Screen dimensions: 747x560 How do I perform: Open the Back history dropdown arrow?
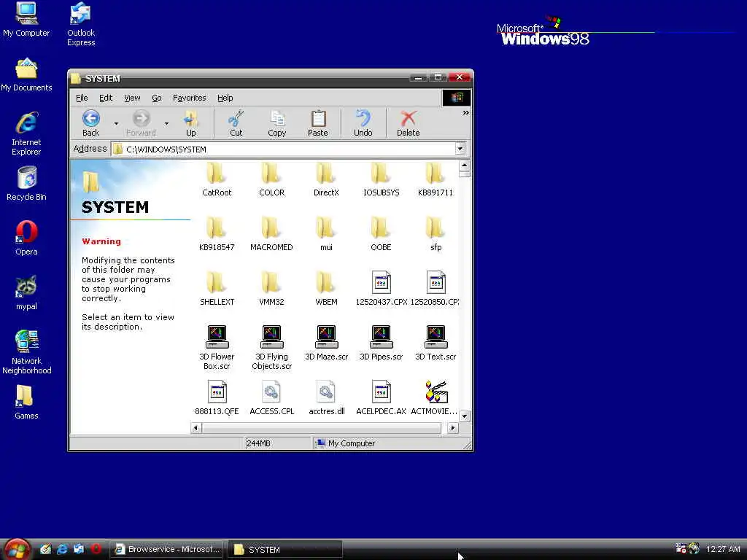116,124
